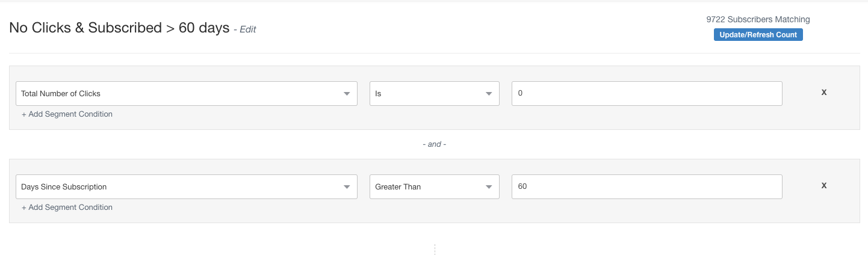This screenshot has width=868, height=255.
Task: Click the "and" connector between conditions
Action: [434, 144]
